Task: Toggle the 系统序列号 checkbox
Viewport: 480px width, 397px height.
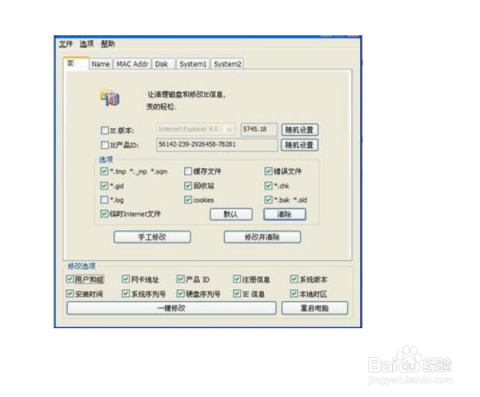Action: coord(126,294)
